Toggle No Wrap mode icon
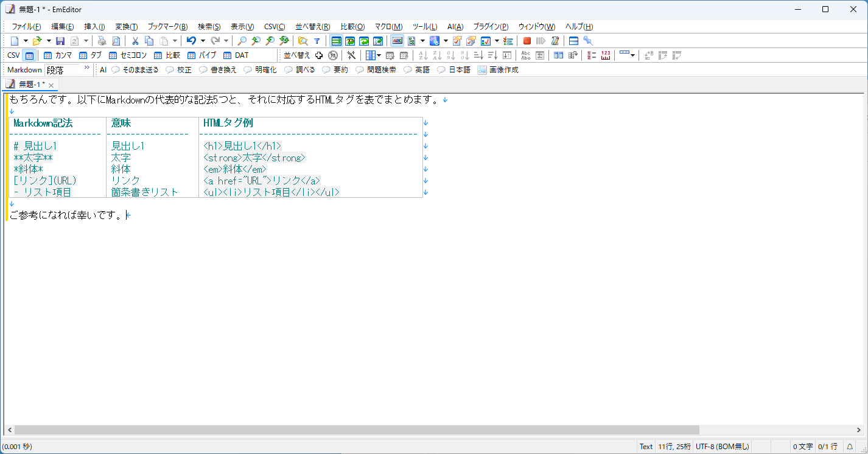This screenshot has height=454, width=868. (x=336, y=41)
